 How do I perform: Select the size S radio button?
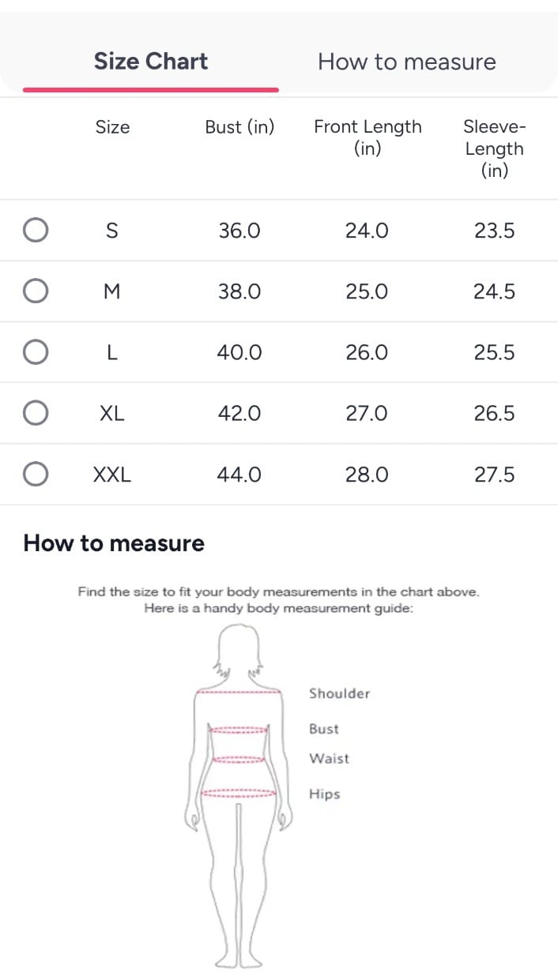(35, 230)
